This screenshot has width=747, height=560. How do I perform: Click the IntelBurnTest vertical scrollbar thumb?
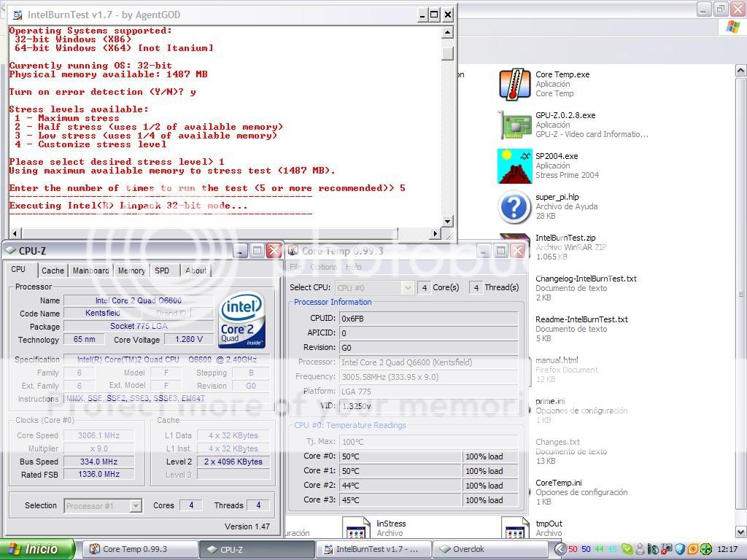pos(447,53)
